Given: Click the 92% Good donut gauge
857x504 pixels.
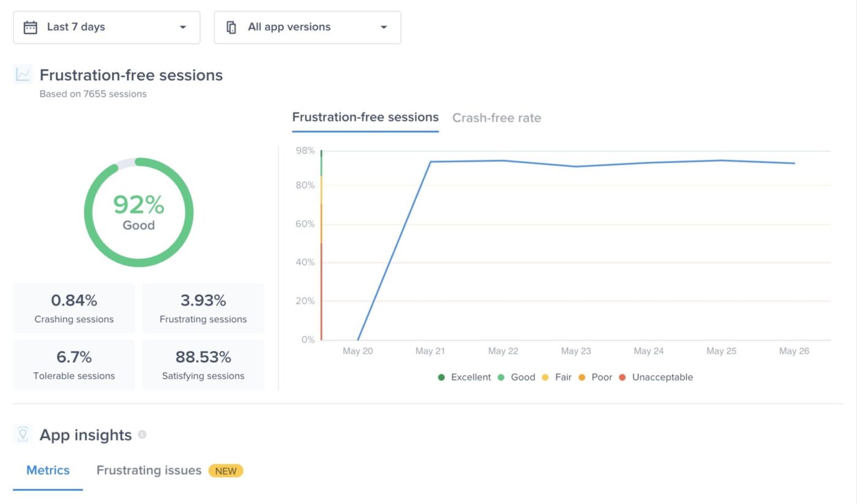Looking at the screenshot, I should 138,212.
